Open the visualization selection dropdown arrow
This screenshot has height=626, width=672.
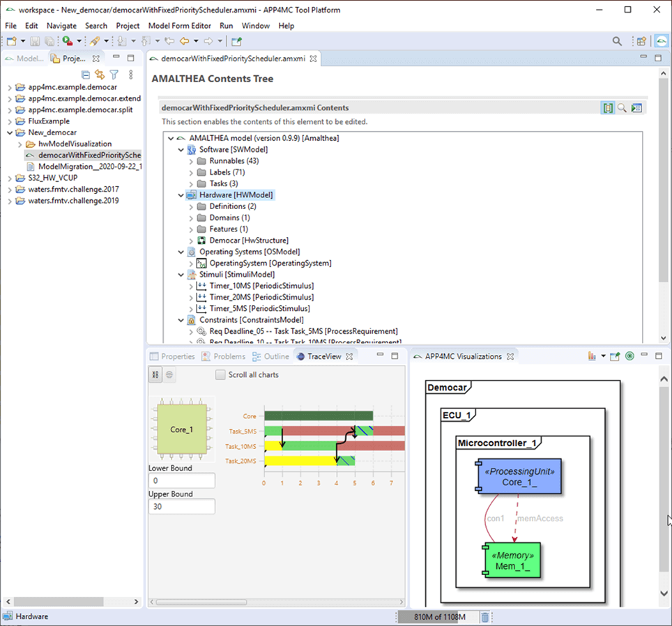(604, 356)
